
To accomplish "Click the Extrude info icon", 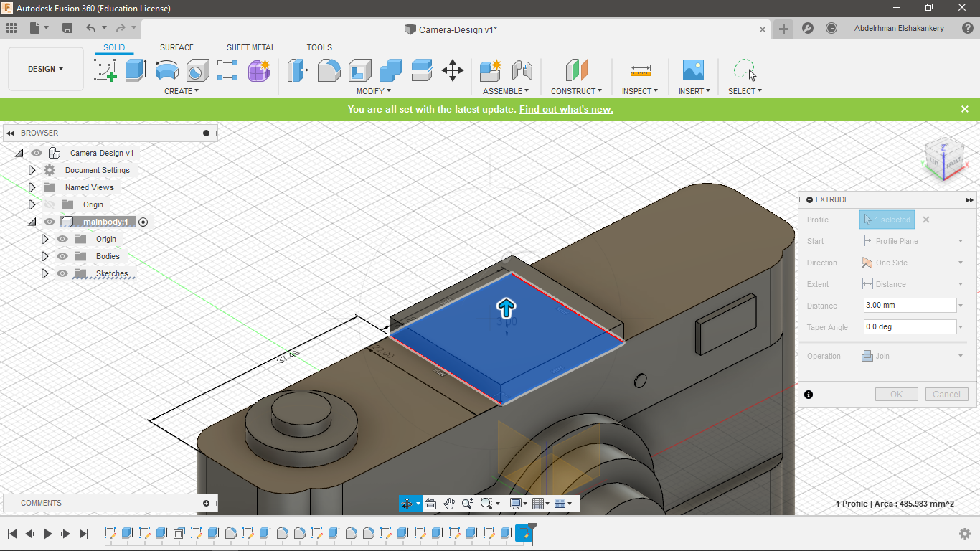I will coord(809,395).
